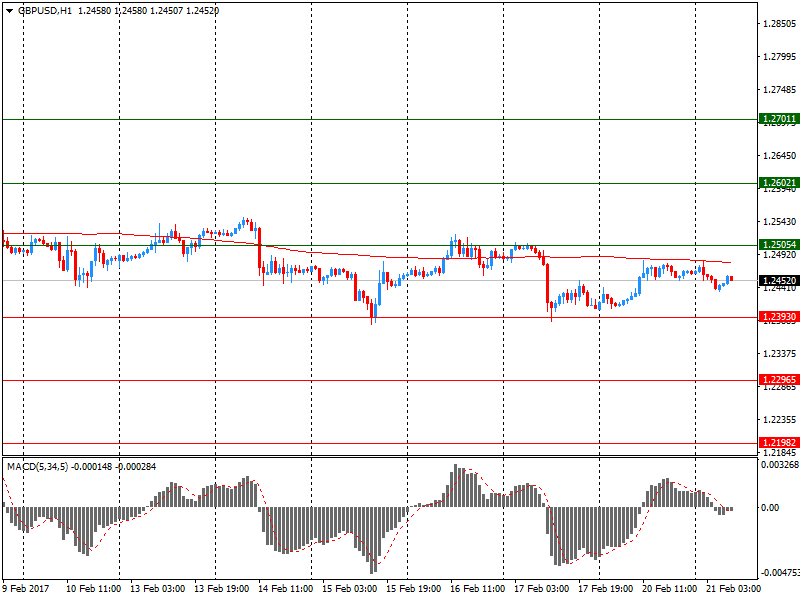Select the 16 Feb 11:00 time label

click(x=478, y=589)
